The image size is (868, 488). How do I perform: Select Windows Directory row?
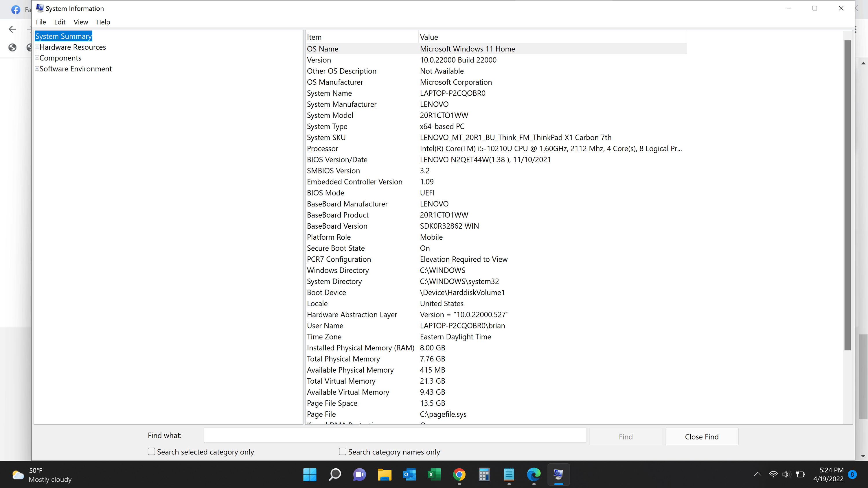[496, 270]
